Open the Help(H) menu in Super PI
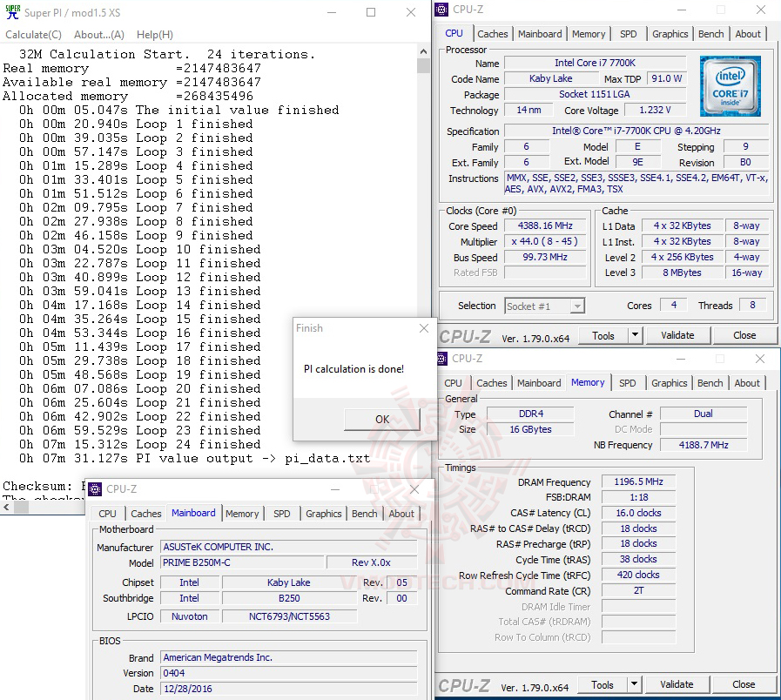Image resolution: width=781 pixels, height=700 pixels. tap(155, 34)
